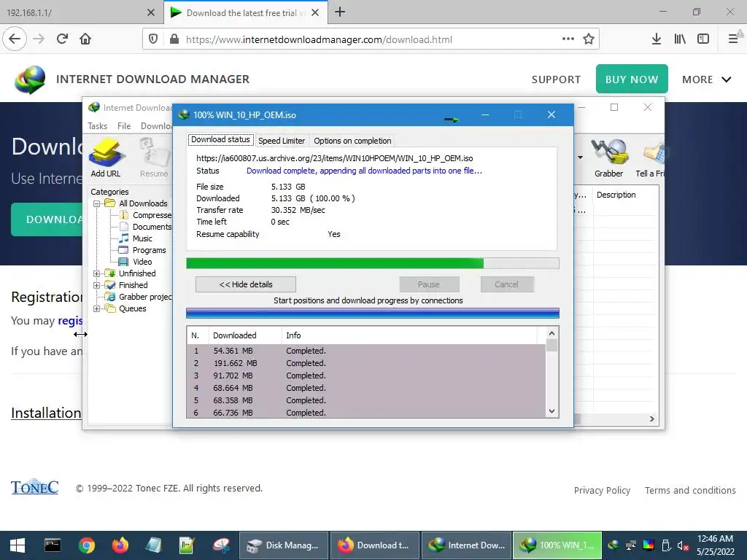Click the Firefox URL address field

(x=371, y=39)
